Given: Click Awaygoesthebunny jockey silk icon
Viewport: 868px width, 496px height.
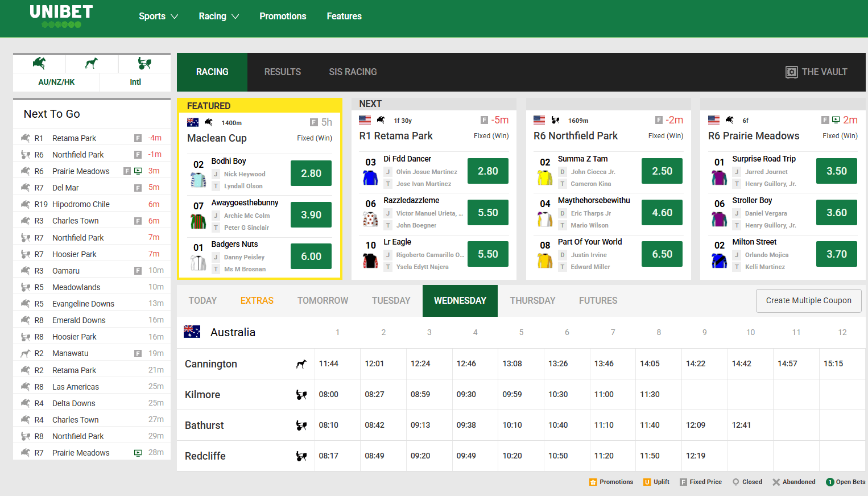Looking at the screenshot, I should coord(198,221).
